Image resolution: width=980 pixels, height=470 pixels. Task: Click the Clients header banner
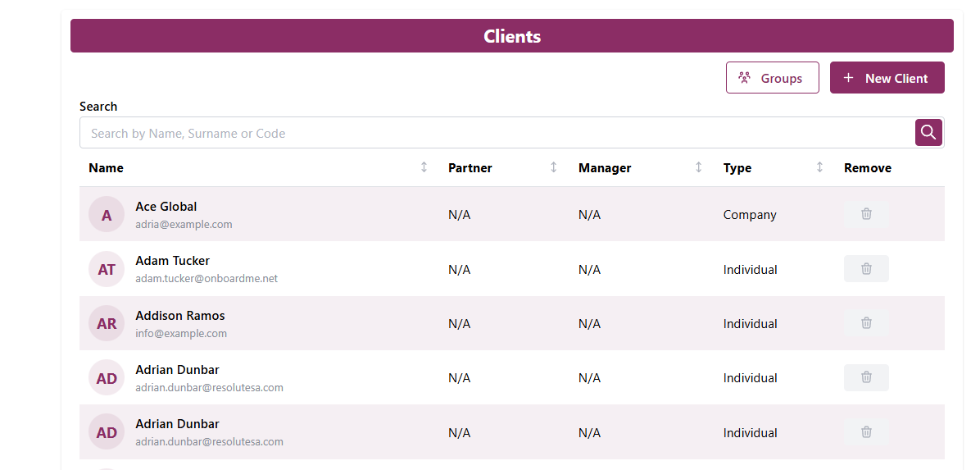coord(512,36)
